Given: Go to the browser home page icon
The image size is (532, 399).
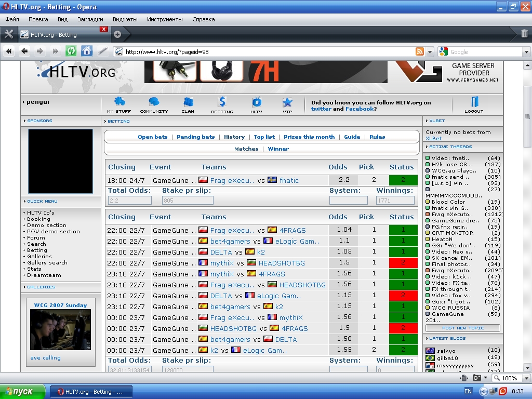Looking at the screenshot, I should [x=87, y=51].
